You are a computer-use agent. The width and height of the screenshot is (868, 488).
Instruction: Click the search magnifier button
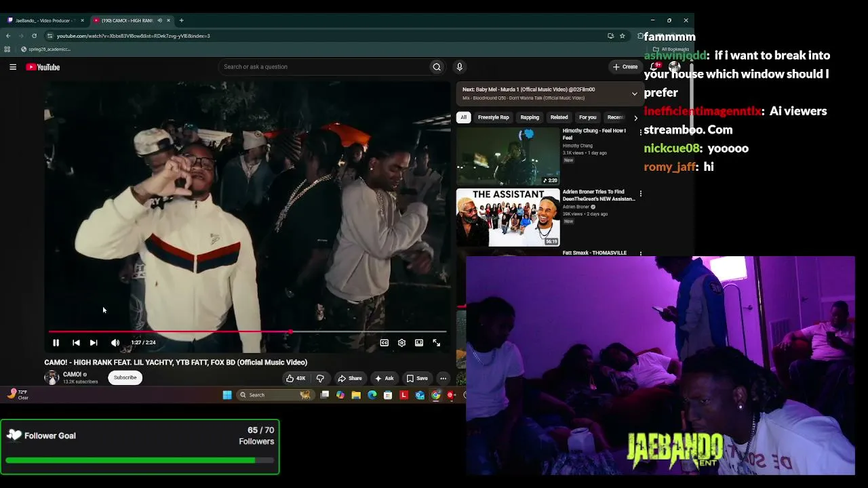point(437,66)
